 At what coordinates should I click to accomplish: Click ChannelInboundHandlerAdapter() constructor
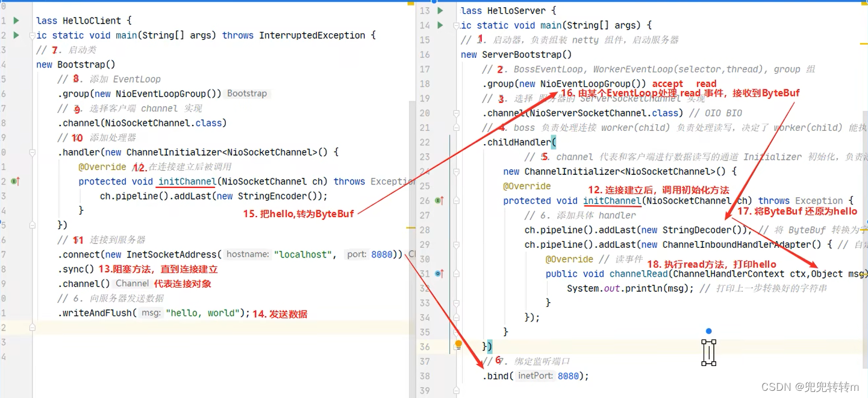click(742, 245)
